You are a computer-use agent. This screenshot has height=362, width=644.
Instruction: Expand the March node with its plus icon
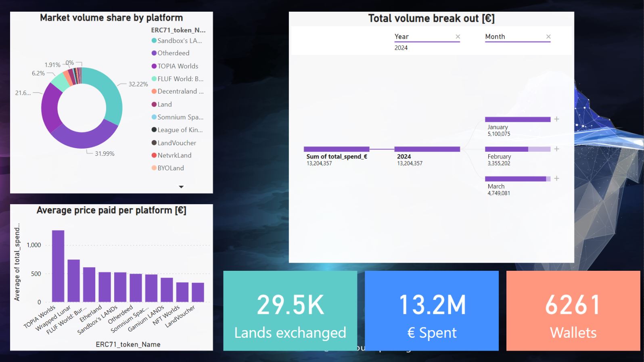(x=556, y=178)
